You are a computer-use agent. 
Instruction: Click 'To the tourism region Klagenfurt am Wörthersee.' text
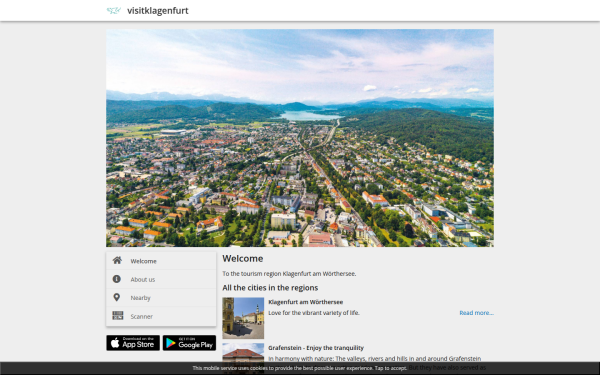289,274
